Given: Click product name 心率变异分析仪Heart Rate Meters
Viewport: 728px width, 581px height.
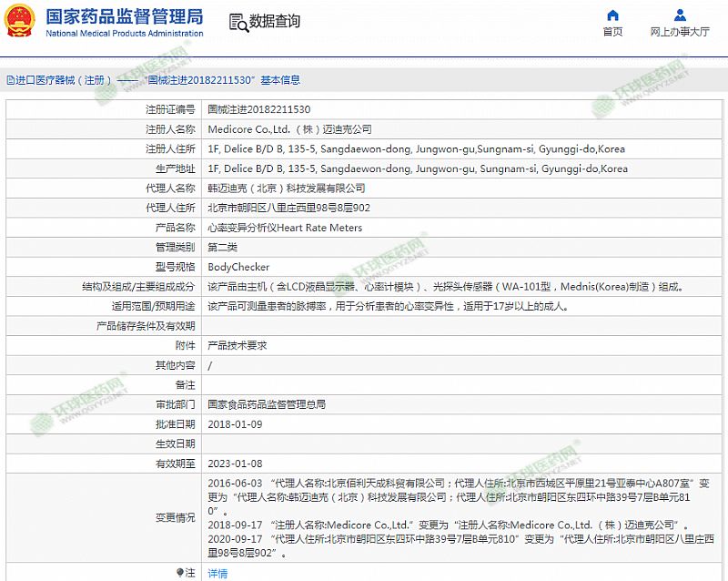Looking at the screenshot, I should [285, 228].
